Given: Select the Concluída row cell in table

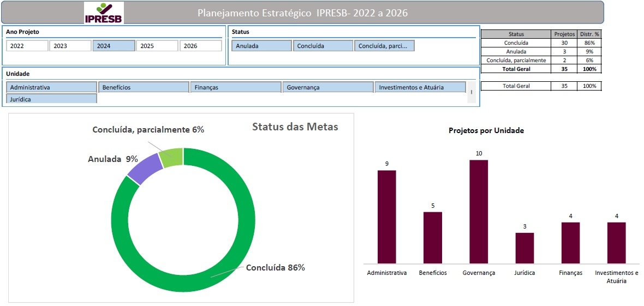Looking at the screenshot, I should pyautogui.click(x=516, y=43).
